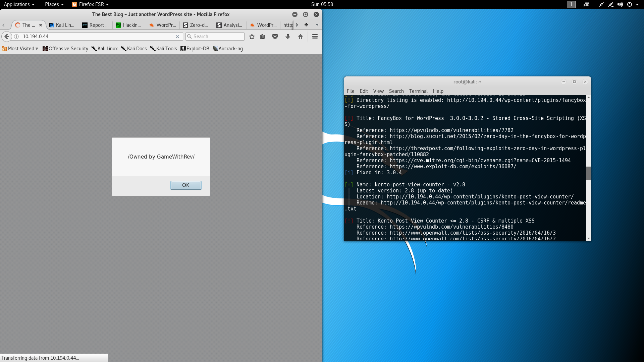Screen dimensions: 644x362
Task: Minimize the terminal window
Action: point(563,82)
